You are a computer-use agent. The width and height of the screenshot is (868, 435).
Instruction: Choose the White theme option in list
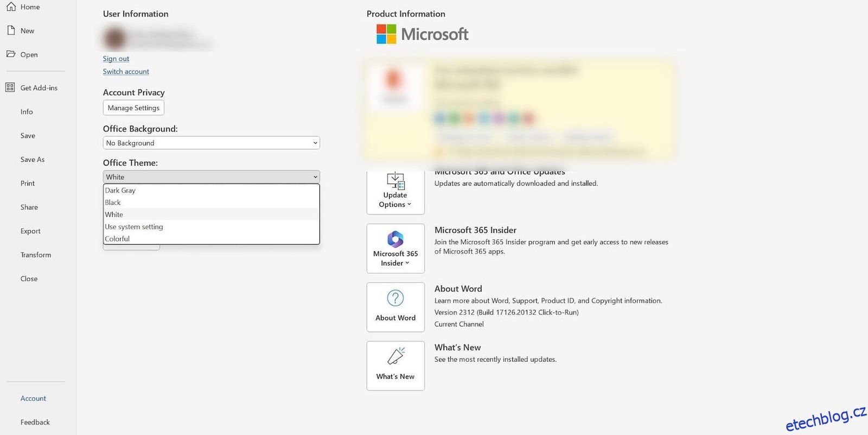(x=212, y=215)
